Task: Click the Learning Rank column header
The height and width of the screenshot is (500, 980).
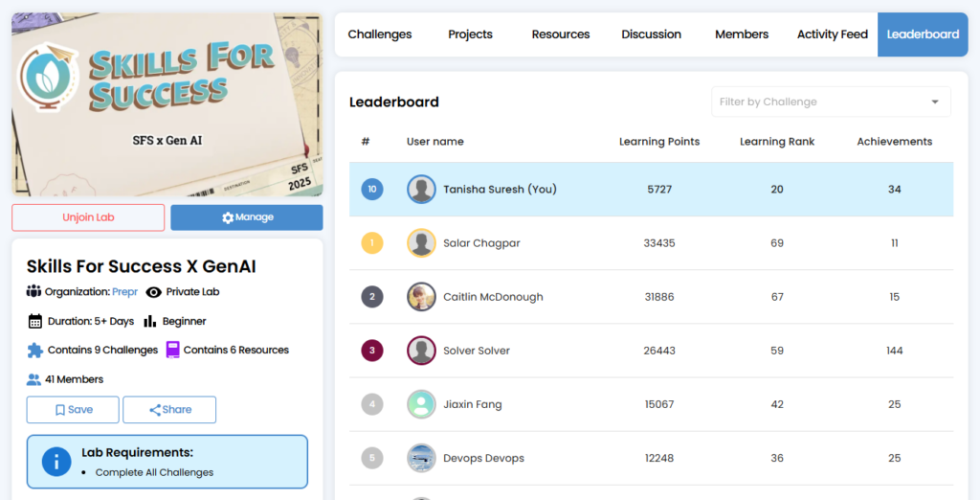Action: (x=777, y=142)
